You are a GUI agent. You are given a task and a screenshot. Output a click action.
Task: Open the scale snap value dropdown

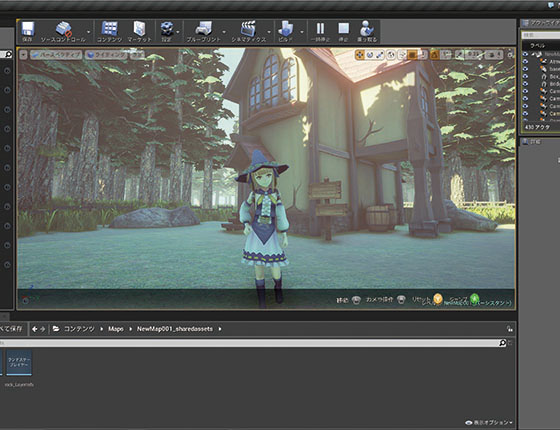(x=474, y=55)
